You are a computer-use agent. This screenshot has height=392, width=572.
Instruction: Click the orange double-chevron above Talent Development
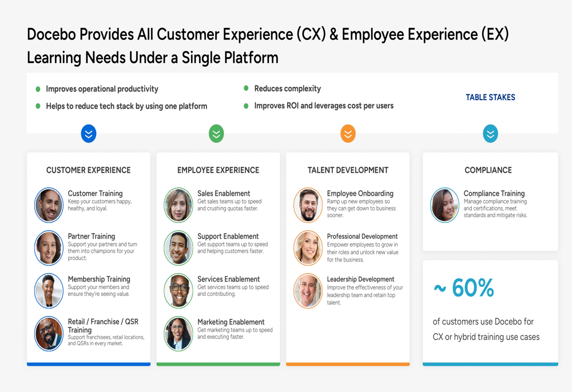[348, 133]
